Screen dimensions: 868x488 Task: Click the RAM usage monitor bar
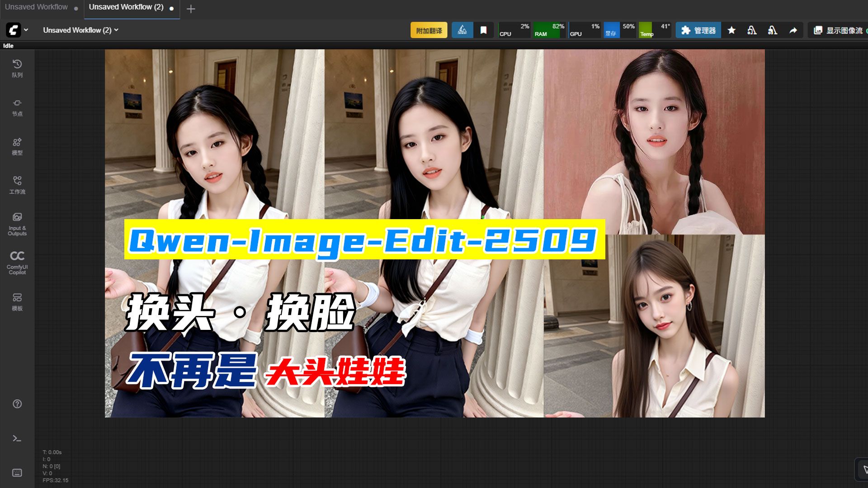[549, 30]
